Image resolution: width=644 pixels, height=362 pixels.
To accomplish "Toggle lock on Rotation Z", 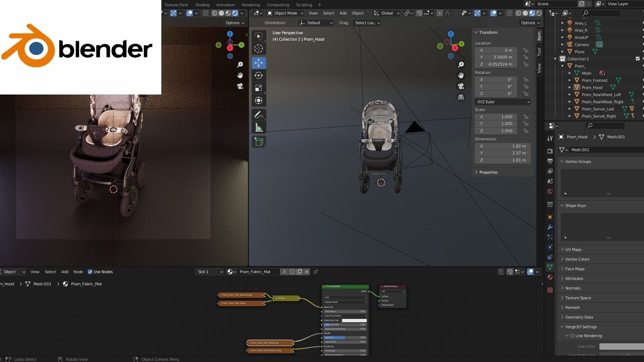I will [x=526, y=94].
